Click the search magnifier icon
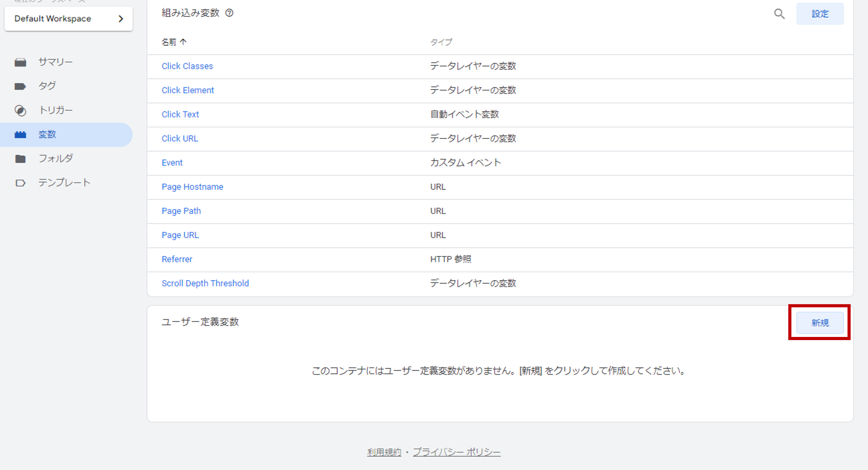Viewport: 868px width, 470px height. click(779, 14)
